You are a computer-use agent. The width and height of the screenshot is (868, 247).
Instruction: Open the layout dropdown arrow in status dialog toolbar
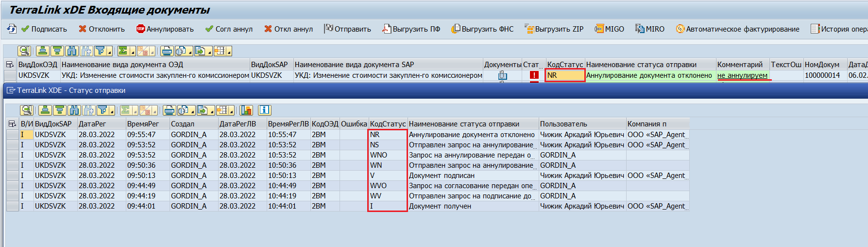tap(231, 111)
